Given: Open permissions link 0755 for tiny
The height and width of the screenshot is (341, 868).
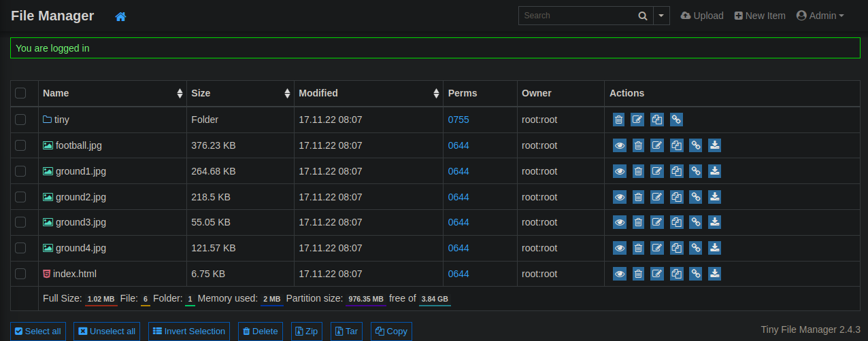Looking at the screenshot, I should pos(458,120).
